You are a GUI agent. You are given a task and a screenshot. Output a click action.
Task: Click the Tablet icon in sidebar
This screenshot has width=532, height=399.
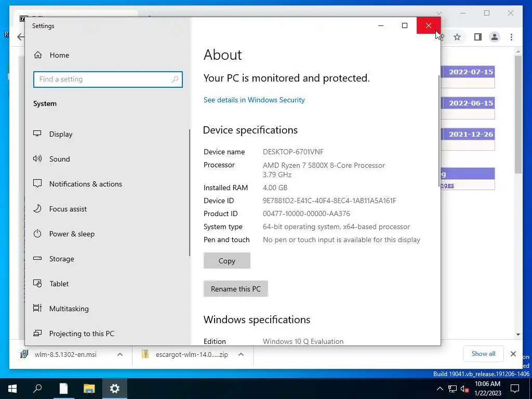coord(37,283)
